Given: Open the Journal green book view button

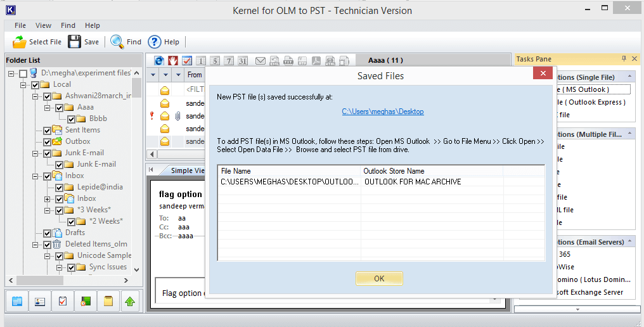Looking at the screenshot, I should pos(86,301).
